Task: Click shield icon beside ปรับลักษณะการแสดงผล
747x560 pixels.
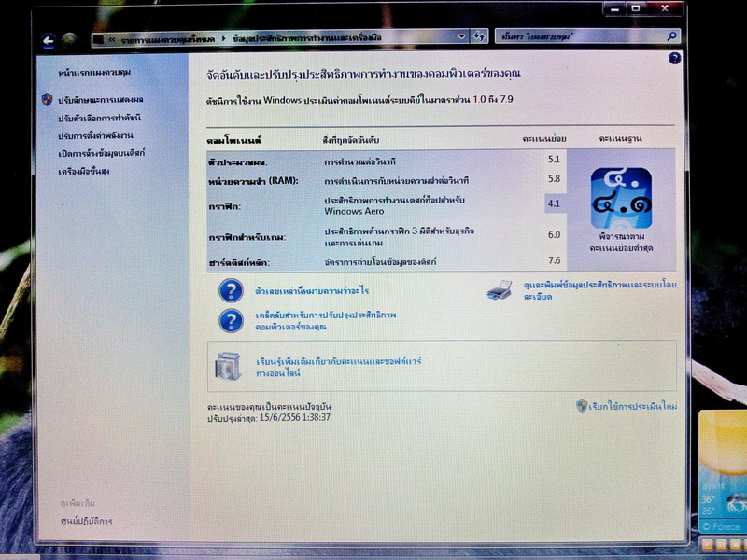Action: [47, 100]
